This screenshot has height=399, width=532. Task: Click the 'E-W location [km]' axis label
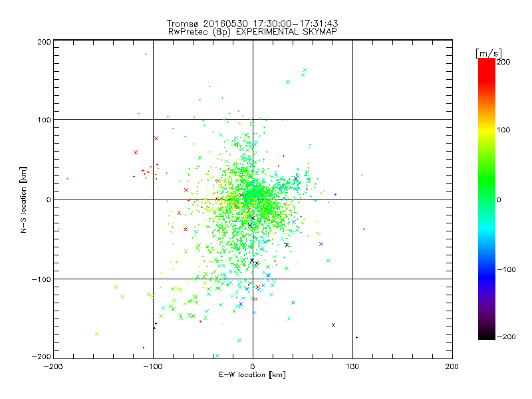(252, 374)
